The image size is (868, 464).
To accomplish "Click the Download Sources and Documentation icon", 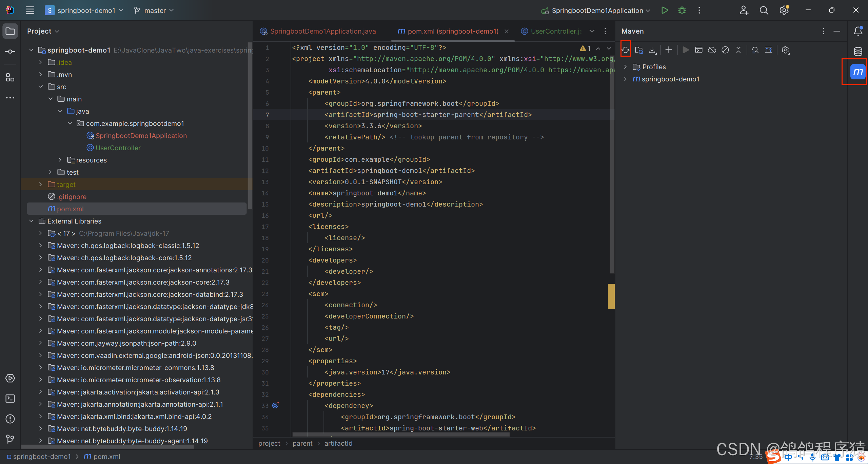I will 652,50.
